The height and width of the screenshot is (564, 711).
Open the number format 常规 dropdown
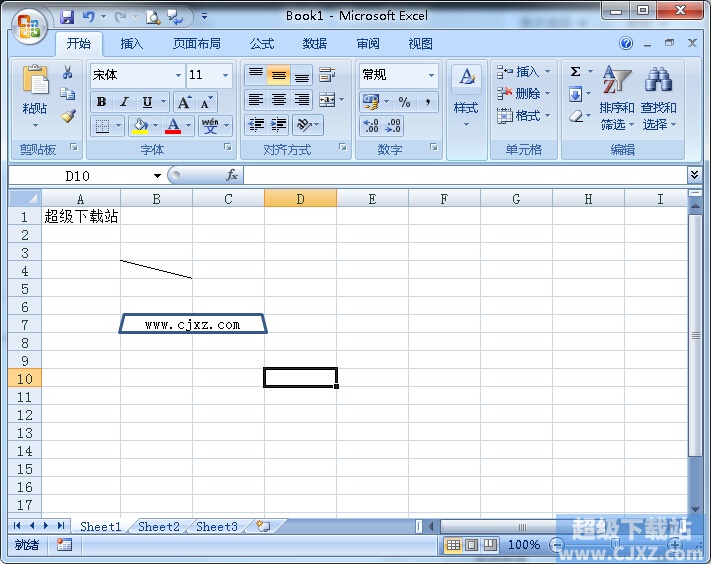[x=431, y=75]
